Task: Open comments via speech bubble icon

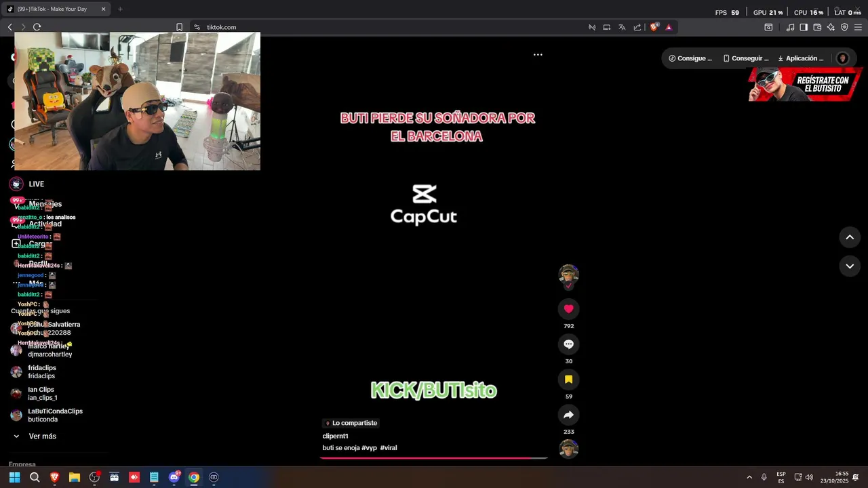Action: (x=568, y=344)
